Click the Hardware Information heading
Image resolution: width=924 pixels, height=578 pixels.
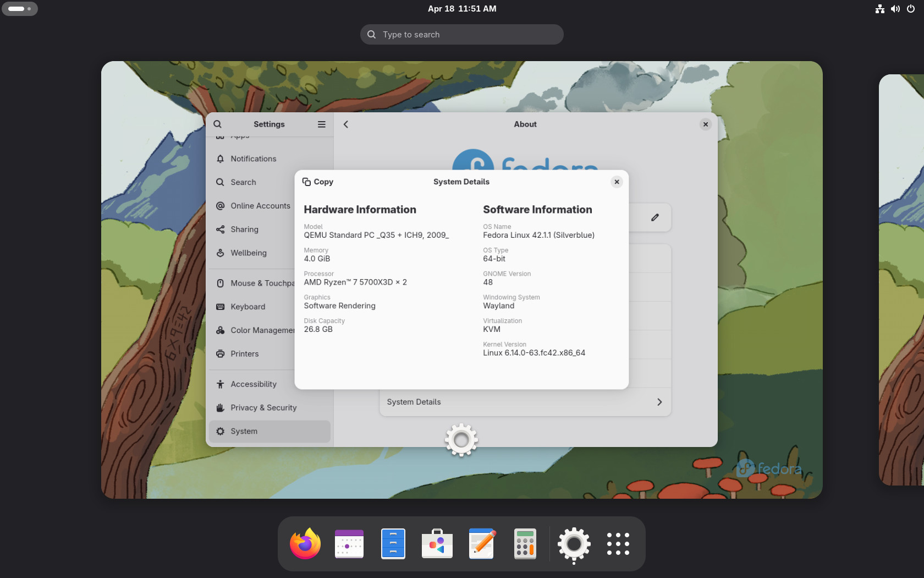pyautogui.click(x=360, y=210)
